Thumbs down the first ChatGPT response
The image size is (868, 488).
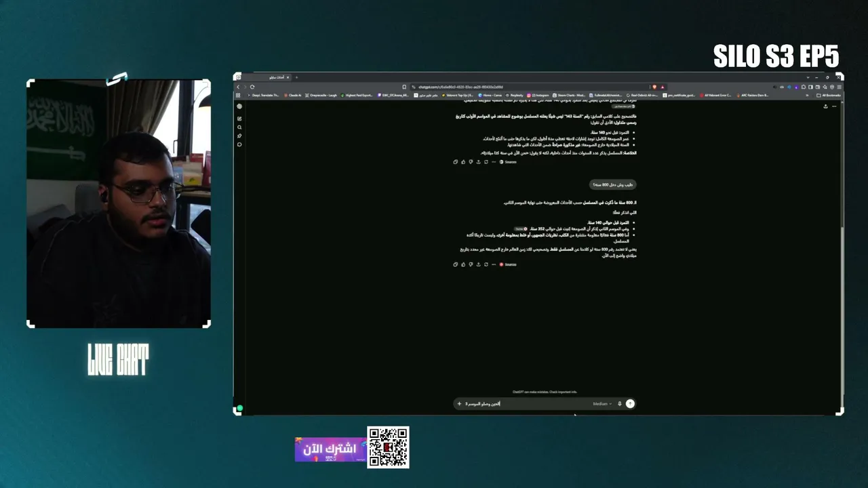pos(471,162)
